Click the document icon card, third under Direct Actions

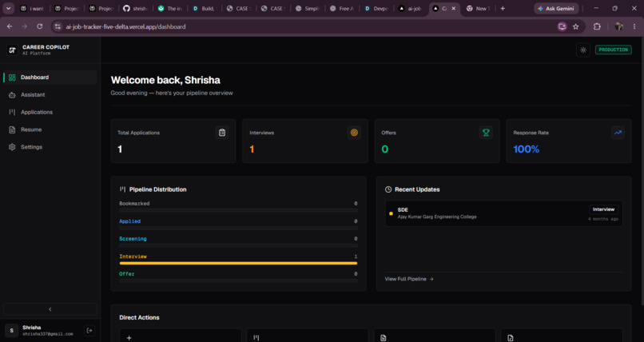(434, 336)
